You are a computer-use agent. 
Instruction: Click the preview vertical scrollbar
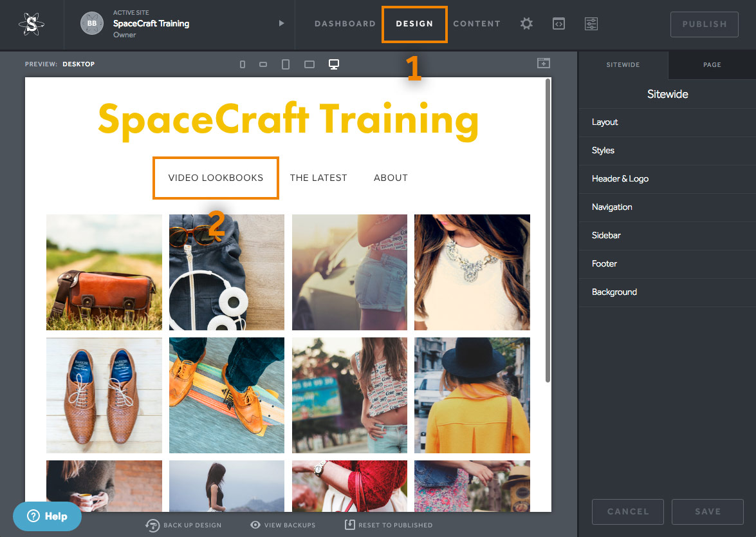coord(548,231)
